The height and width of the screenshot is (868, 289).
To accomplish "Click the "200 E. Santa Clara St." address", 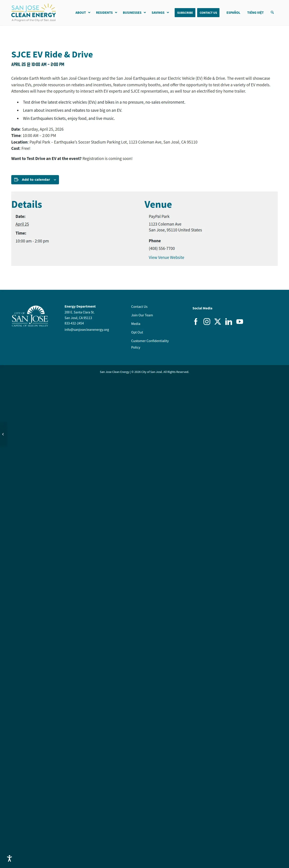I will [79, 312].
